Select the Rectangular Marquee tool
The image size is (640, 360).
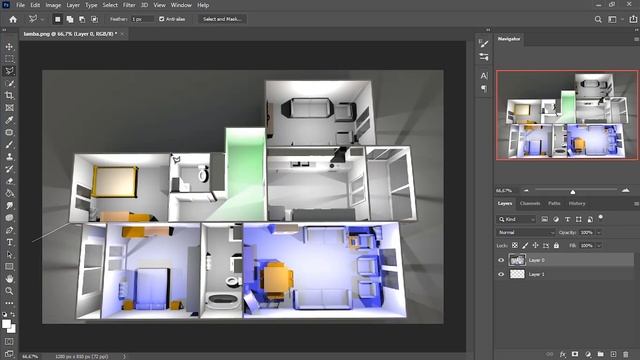click(x=9, y=59)
